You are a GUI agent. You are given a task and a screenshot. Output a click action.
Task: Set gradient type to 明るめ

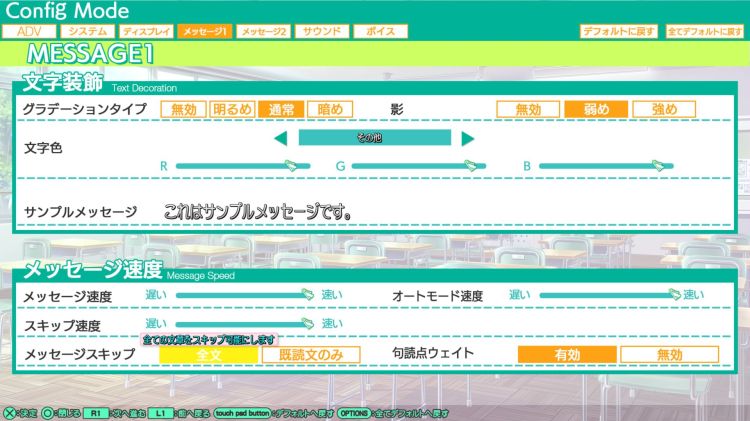[233, 109]
